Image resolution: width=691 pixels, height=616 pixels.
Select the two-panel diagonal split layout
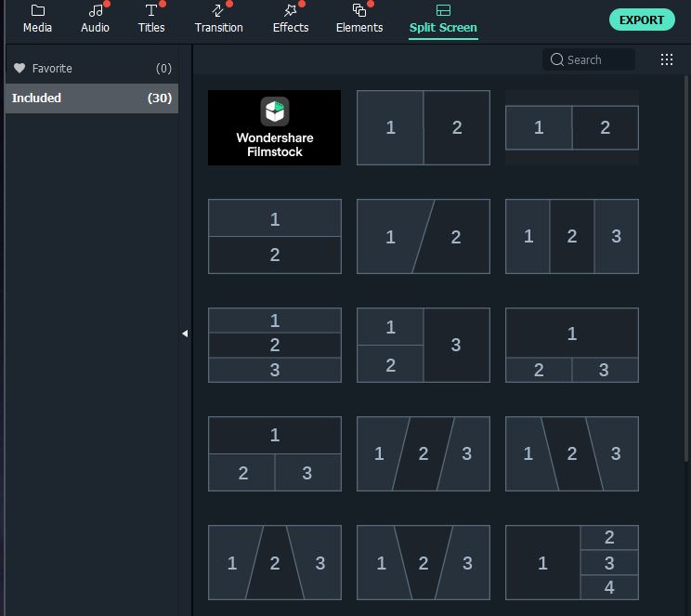tap(423, 237)
